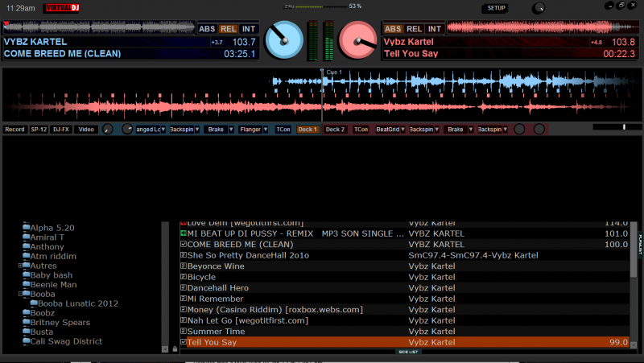Click the knob next to the SETUP button

pos(538,8)
